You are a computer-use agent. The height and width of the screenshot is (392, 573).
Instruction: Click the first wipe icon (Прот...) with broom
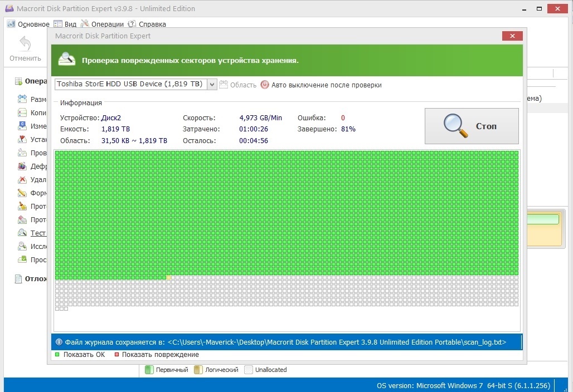pos(22,206)
